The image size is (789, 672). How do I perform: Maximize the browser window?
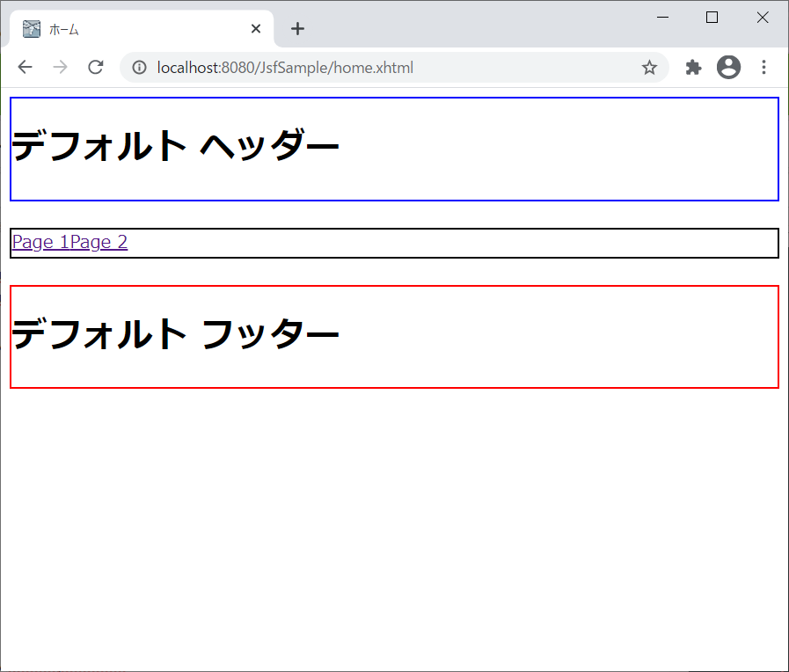point(712,17)
